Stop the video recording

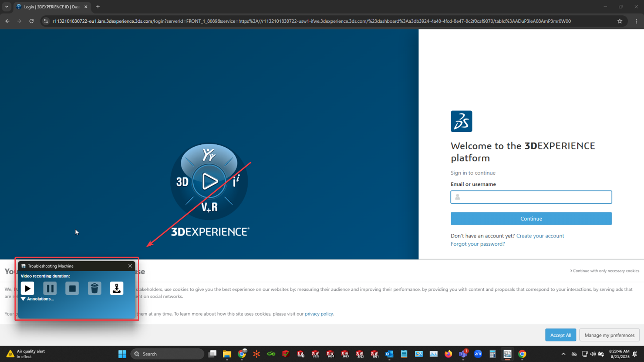[x=72, y=288]
